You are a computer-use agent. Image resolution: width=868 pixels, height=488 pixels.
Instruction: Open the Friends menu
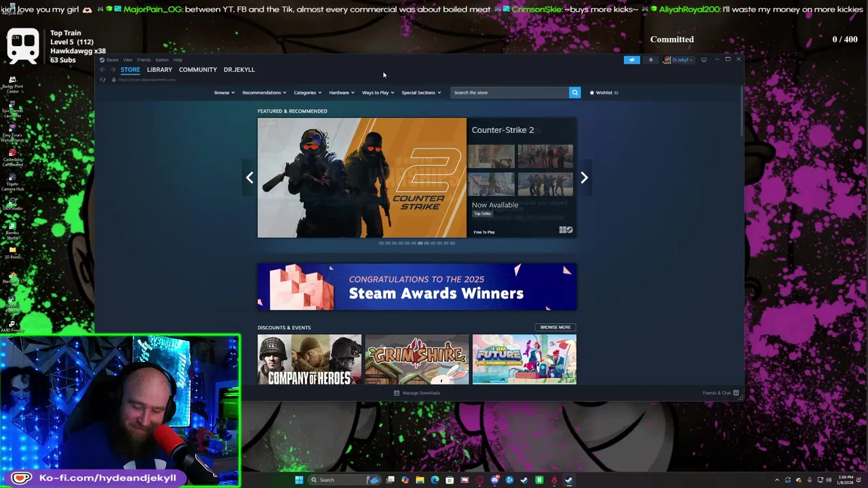[144, 60]
